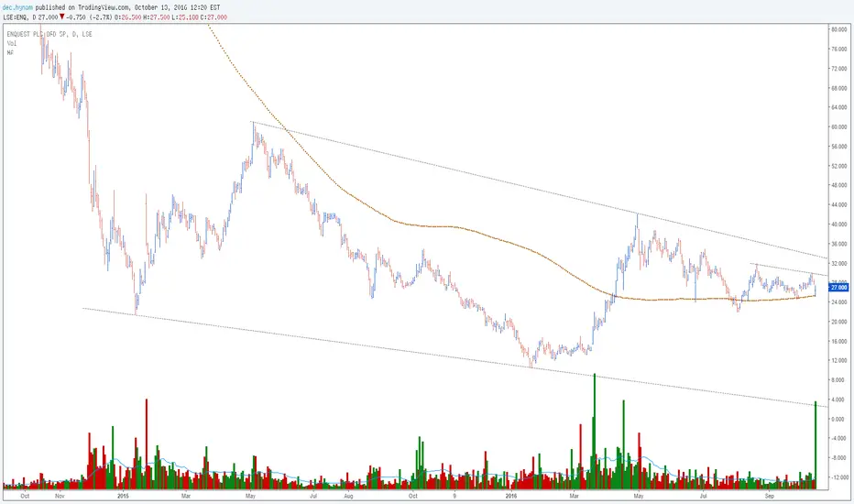
Task: Click the '-0.750 (-2.7%)' change value
Action: click(x=89, y=16)
